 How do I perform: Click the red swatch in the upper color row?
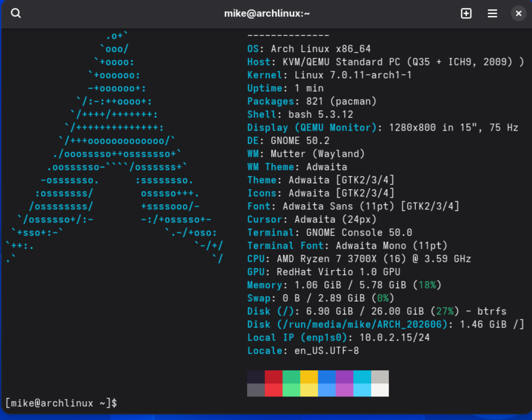(x=274, y=377)
